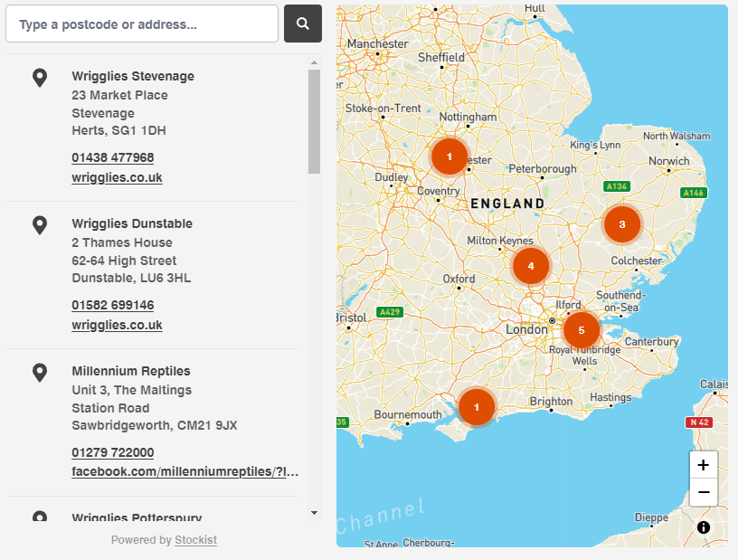Expand the East Anglia cluster marker showing 3
738x560 pixels.
[621, 224]
